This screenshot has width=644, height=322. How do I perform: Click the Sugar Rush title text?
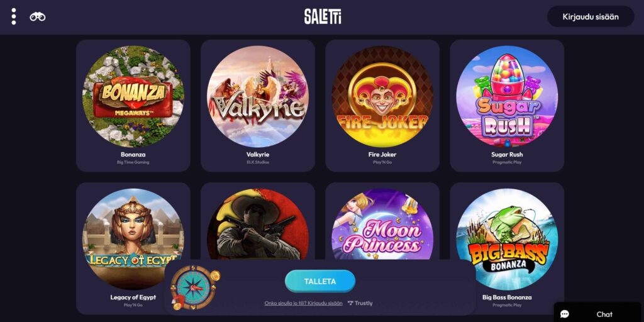(x=507, y=155)
